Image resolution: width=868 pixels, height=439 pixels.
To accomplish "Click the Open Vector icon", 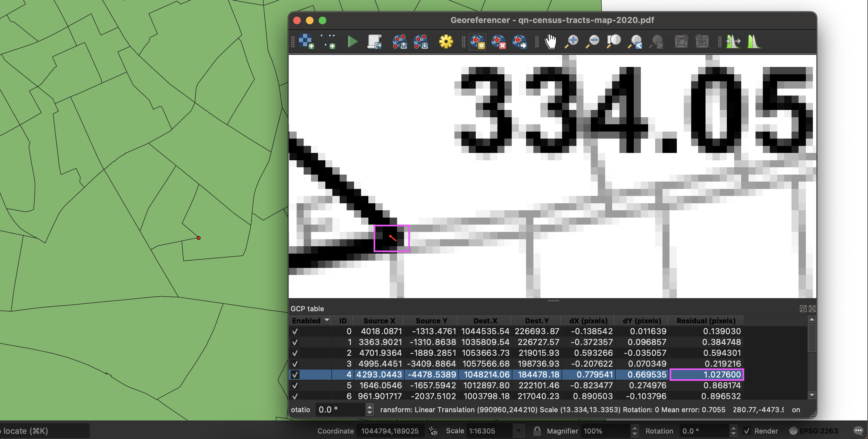I will coord(328,41).
